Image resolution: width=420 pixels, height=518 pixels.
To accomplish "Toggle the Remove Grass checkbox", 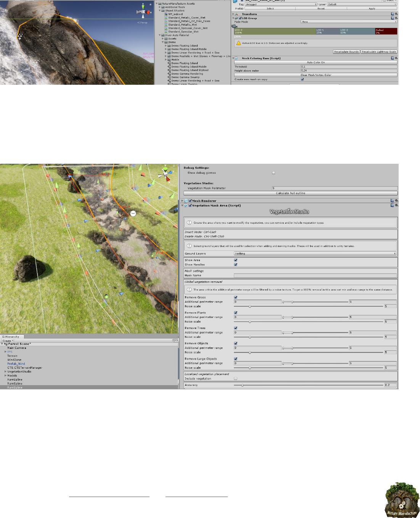I will tap(235, 297).
